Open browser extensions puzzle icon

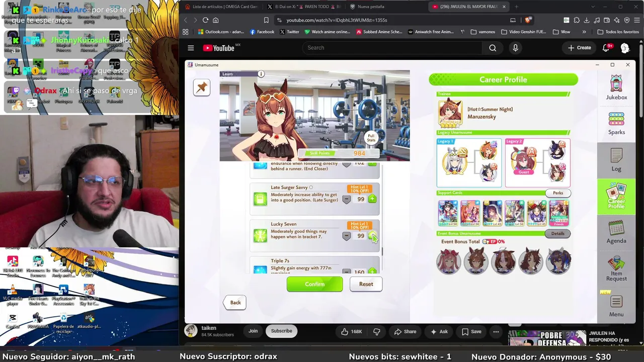click(576, 20)
